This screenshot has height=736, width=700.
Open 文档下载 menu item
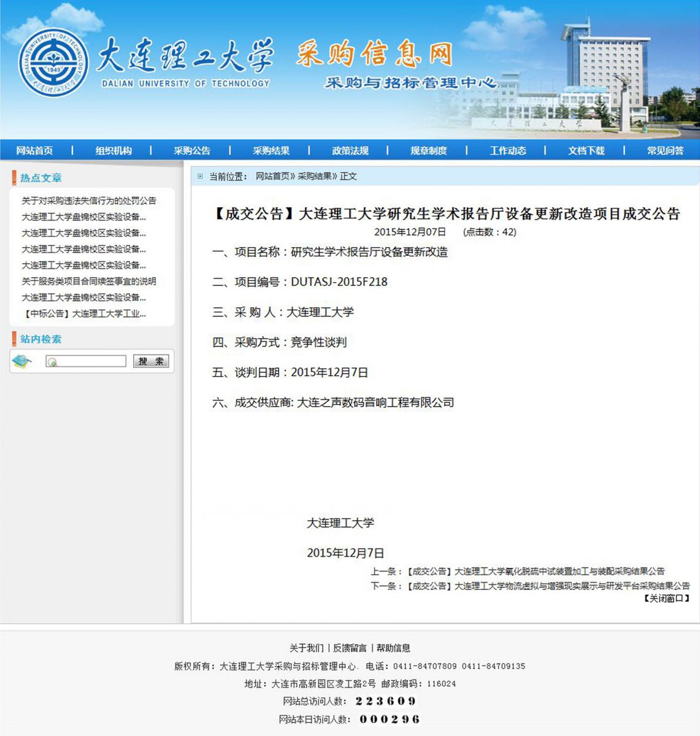[587, 150]
